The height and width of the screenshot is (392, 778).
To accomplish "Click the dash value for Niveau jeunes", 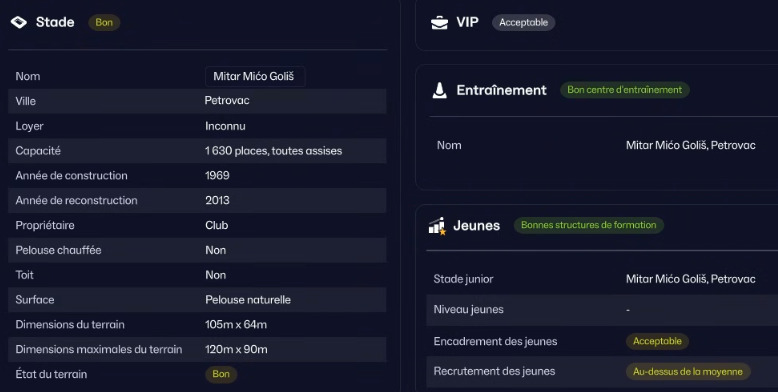I will [x=628, y=310].
